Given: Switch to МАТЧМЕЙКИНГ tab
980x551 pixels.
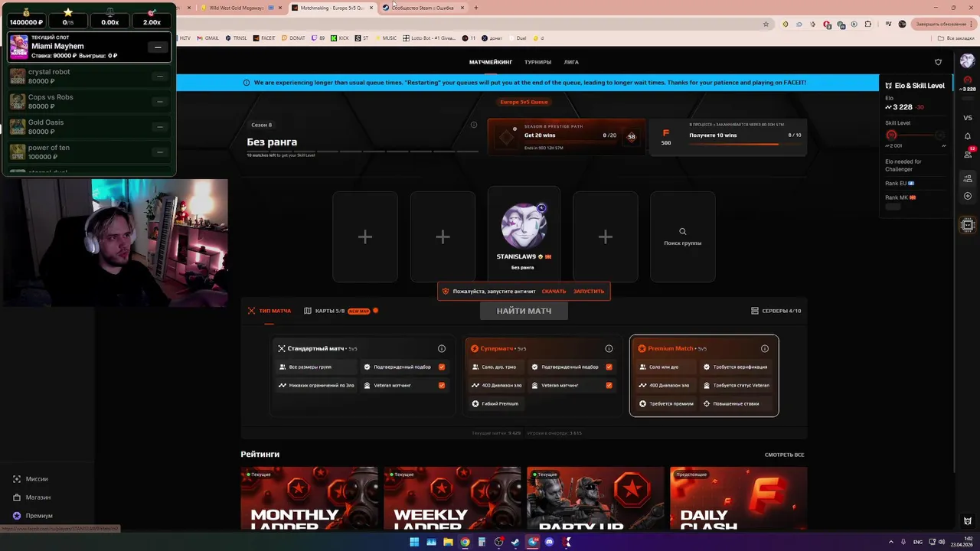Looking at the screenshot, I should [x=491, y=62].
